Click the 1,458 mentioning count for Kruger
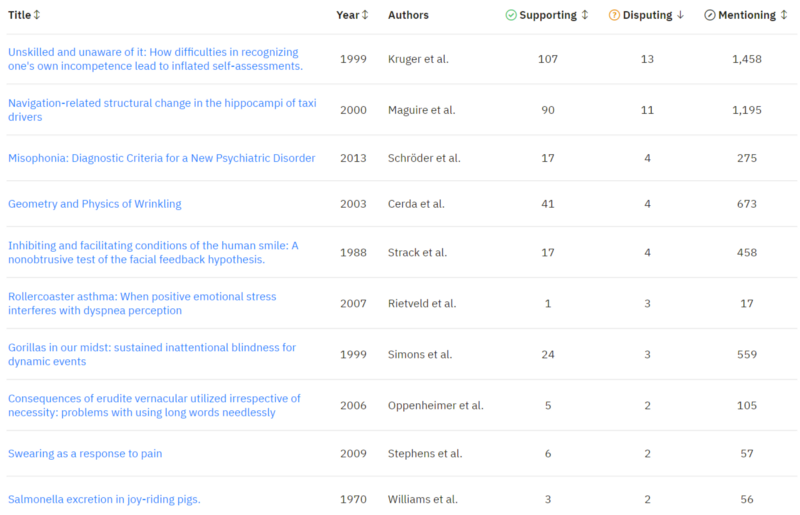The width and height of the screenshot is (800, 515). [x=746, y=59]
